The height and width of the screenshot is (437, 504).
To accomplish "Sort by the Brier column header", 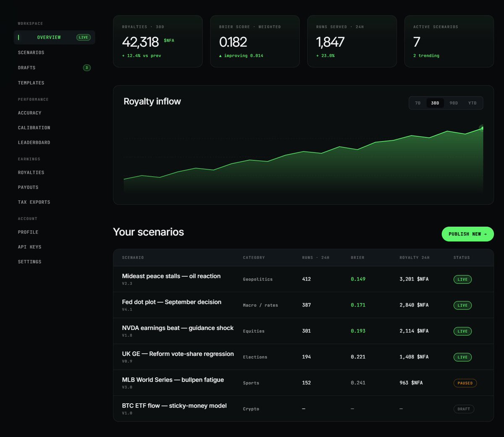I will tap(357, 258).
